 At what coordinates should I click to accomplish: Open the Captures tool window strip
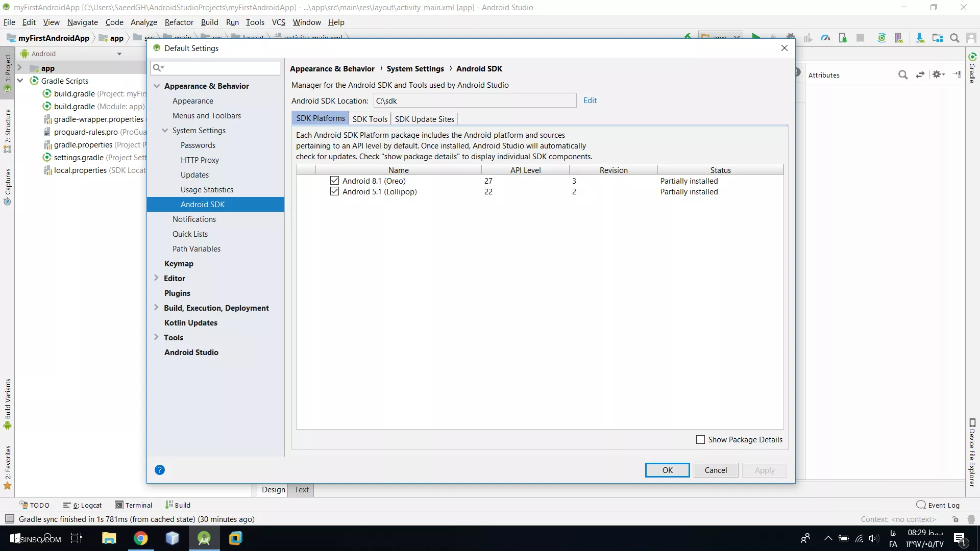(8, 187)
